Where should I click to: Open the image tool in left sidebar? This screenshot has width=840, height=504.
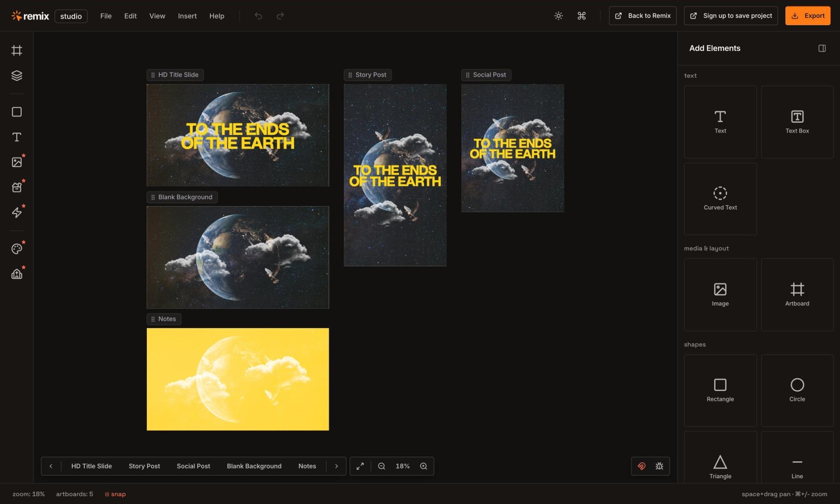(17, 162)
